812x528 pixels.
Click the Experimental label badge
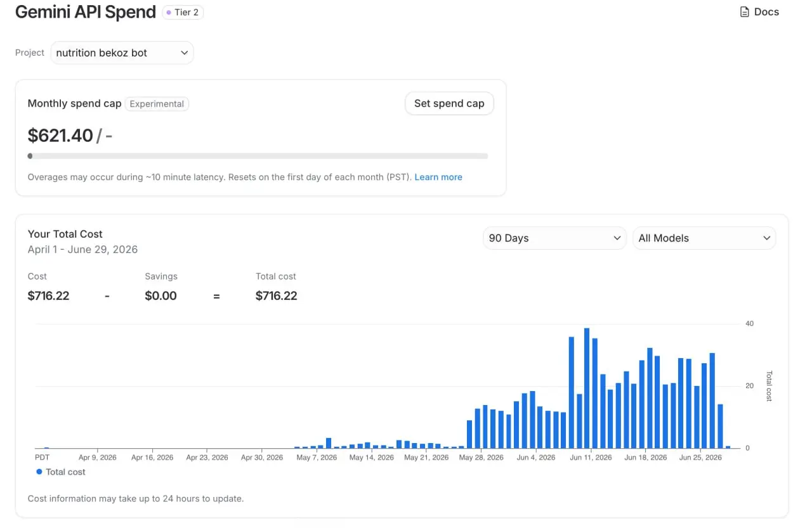[157, 104]
